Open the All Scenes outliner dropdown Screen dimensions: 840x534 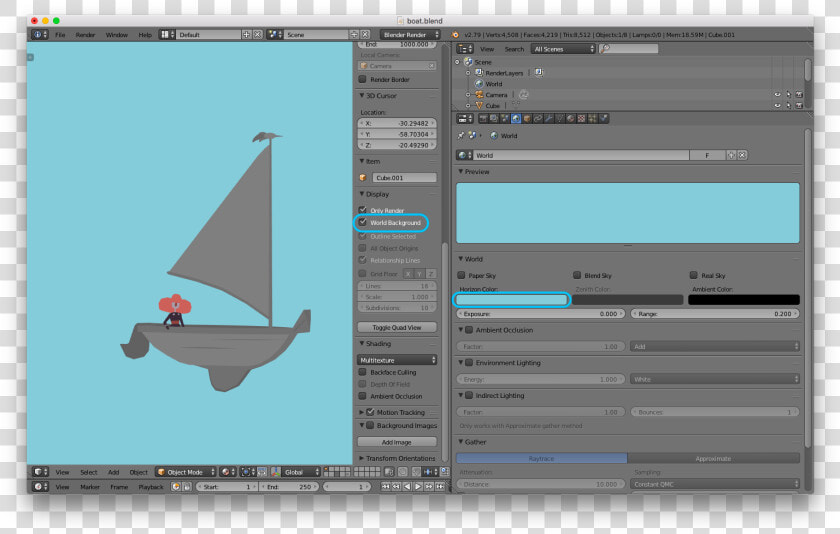pyautogui.click(x=564, y=49)
